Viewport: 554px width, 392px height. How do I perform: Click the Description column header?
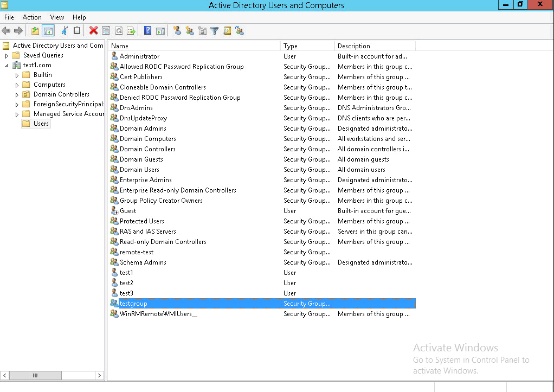click(x=375, y=46)
